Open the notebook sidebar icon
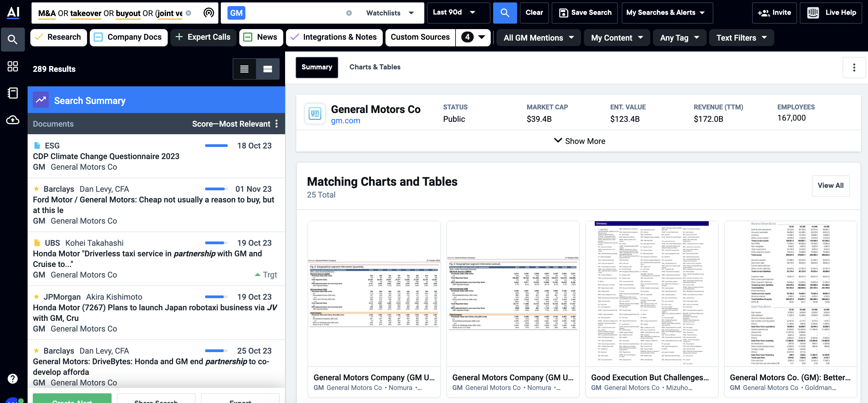 pyautogui.click(x=13, y=93)
